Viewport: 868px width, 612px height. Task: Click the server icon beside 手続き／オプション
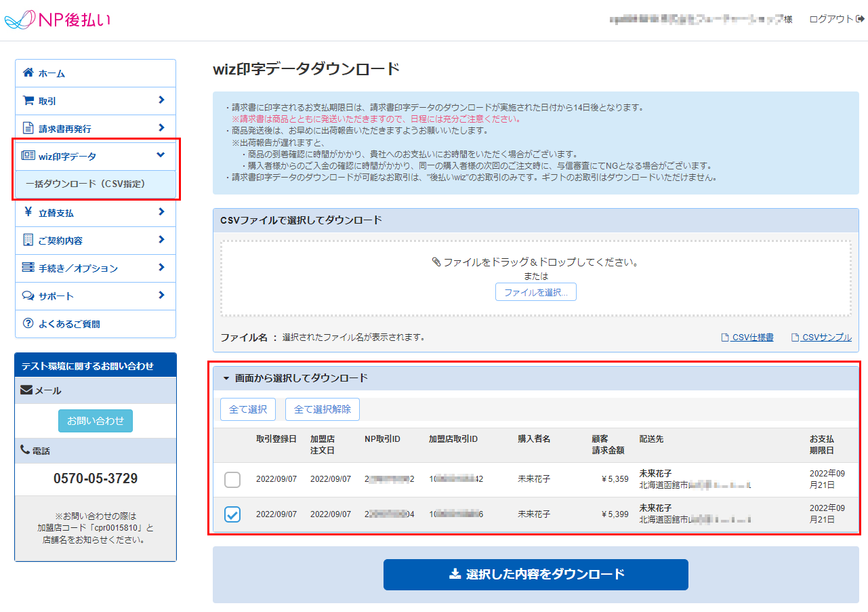click(x=28, y=268)
